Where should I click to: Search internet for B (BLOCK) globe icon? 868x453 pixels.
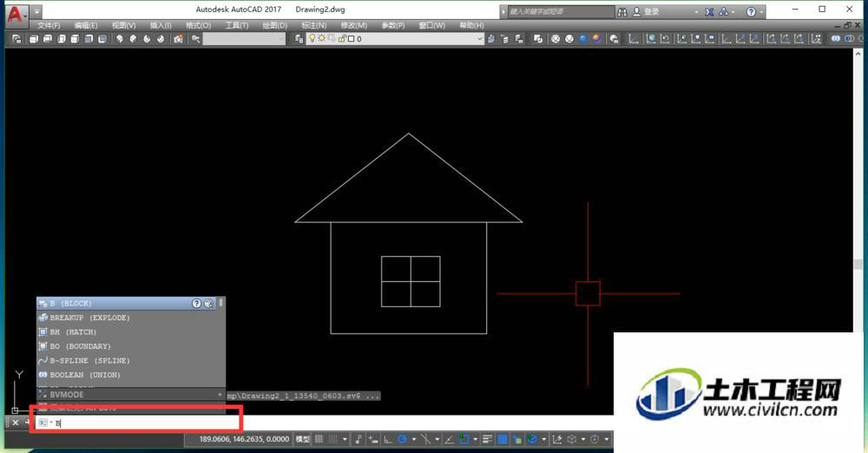click(208, 304)
